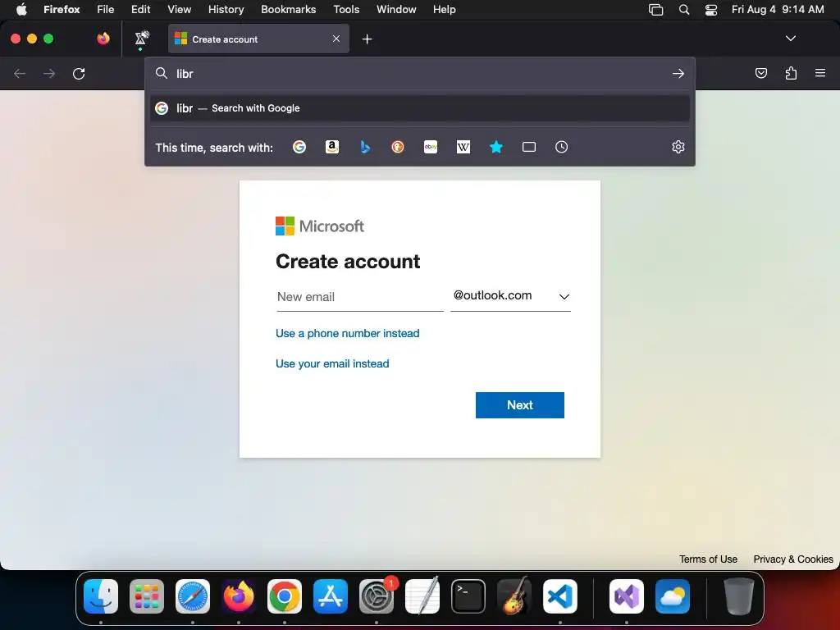Open Firefox View pinned icon

[103, 39]
